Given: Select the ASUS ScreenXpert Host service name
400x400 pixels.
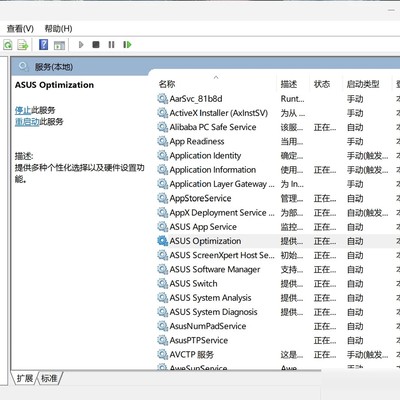Looking at the screenshot, I should point(222,255).
